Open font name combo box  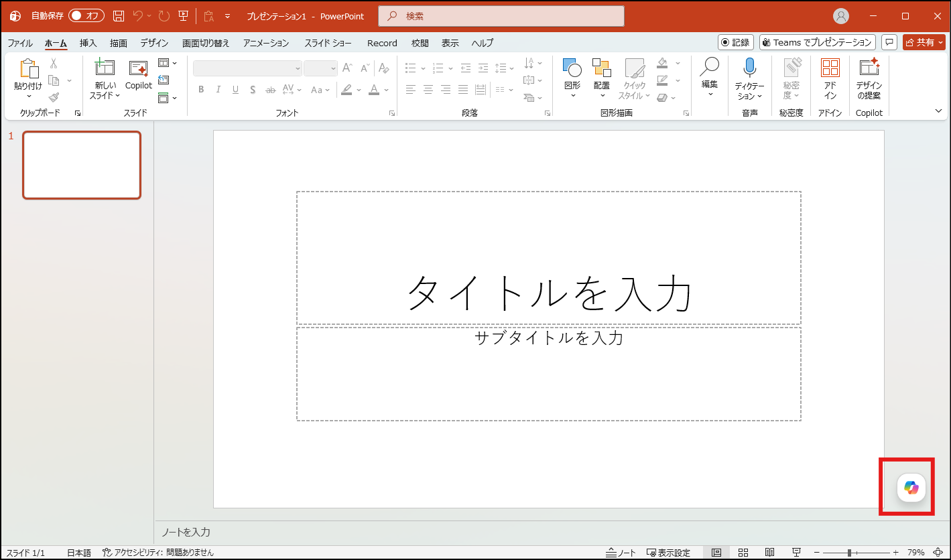[x=247, y=68]
